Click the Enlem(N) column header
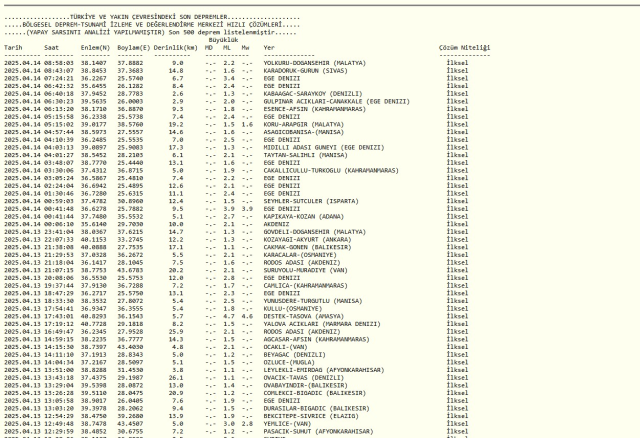The width and height of the screenshot is (640, 438). click(x=95, y=47)
